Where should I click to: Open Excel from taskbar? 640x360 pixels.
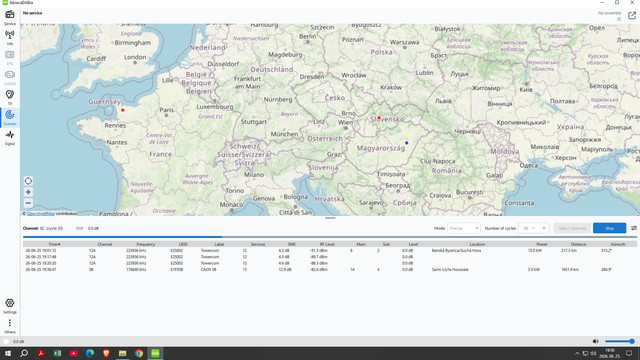point(57,353)
